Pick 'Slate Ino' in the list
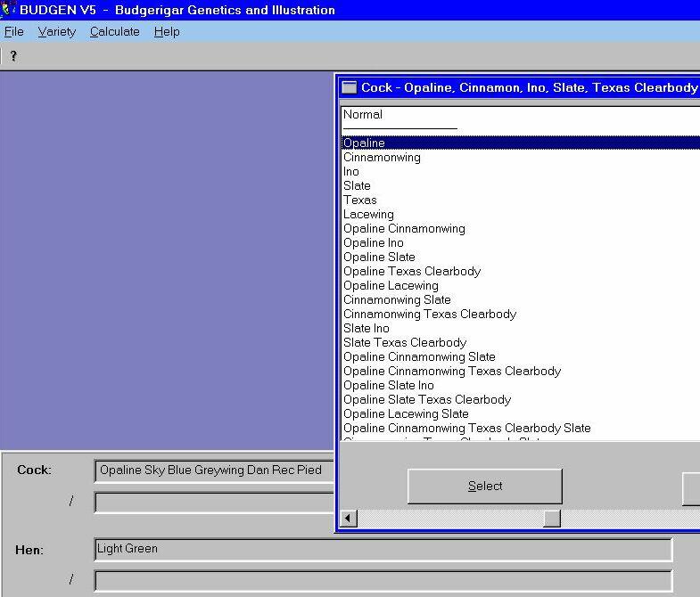The height and width of the screenshot is (597, 700). pos(521,329)
